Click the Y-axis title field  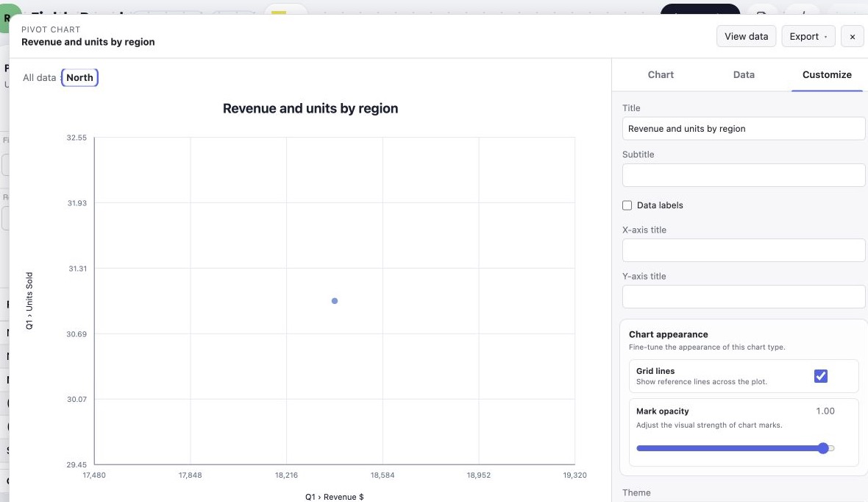(744, 297)
